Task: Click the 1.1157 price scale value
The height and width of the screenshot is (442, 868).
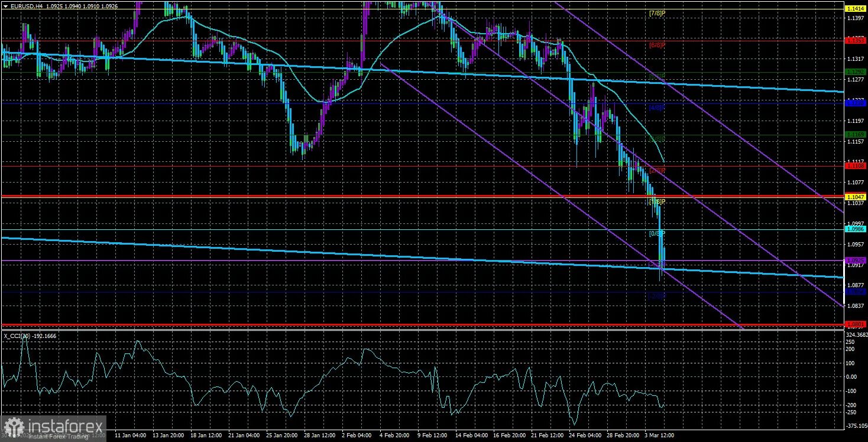Action: pyautogui.click(x=855, y=142)
